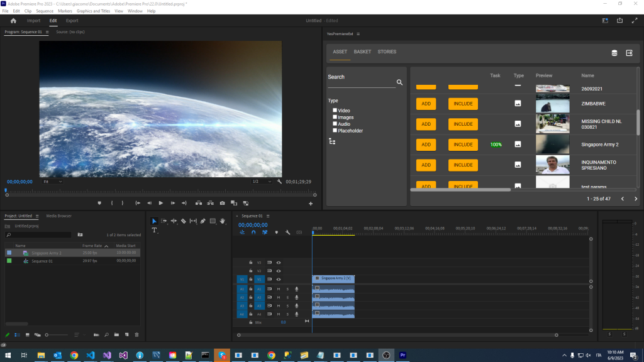Click Mark In bracket button
Image resolution: width=644 pixels, height=362 pixels.
[x=112, y=203]
